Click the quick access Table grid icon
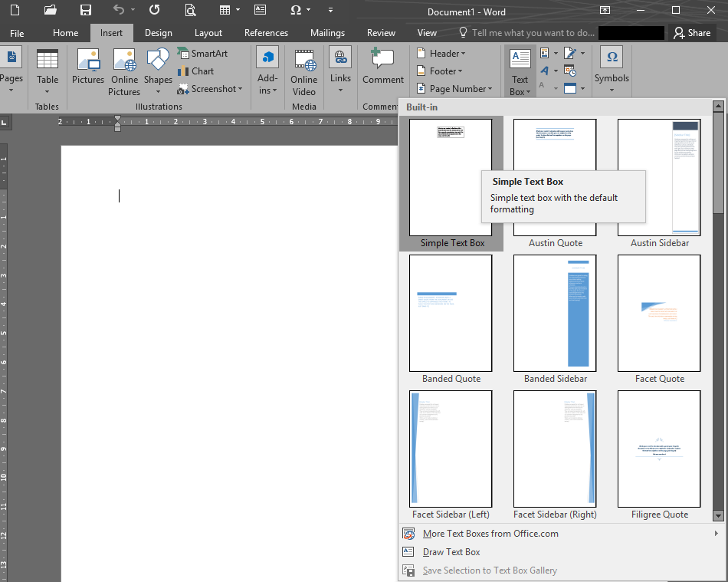This screenshot has width=728, height=582. click(225, 10)
